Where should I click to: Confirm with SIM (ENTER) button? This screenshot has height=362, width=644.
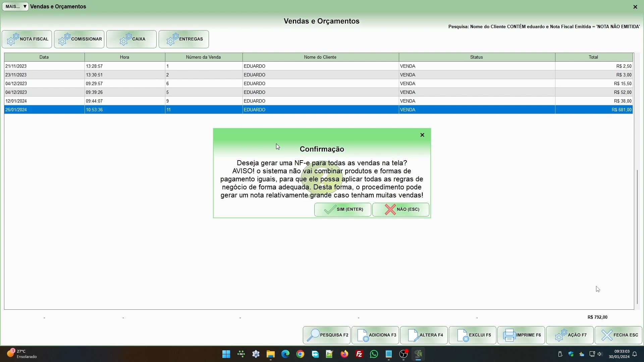(x=342, y=209)
